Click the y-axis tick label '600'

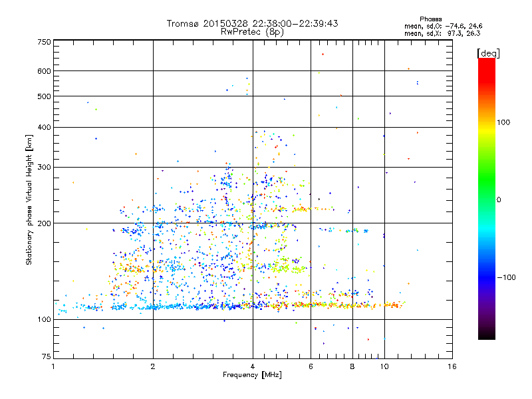click(x=44, y=71)
